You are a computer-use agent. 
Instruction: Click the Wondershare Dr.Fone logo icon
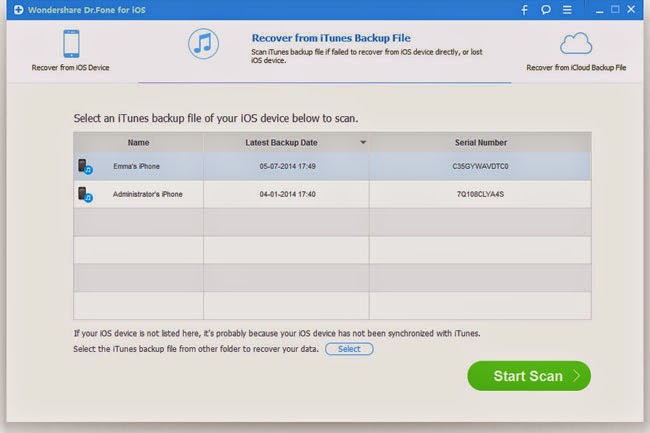(19, 10)
